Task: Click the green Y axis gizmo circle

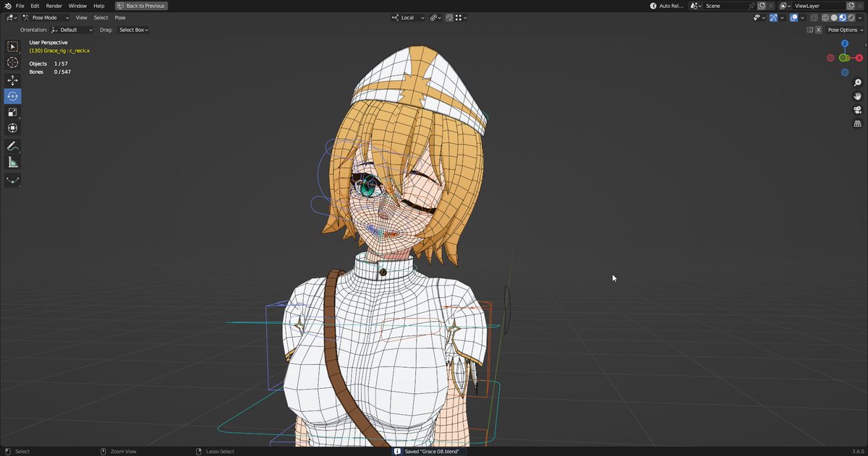Action: pyautogui.click(x=844, y=58)
